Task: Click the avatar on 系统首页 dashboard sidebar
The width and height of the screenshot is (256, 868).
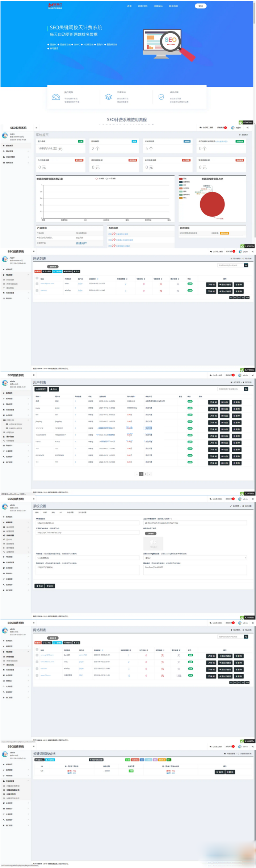Action: pyautogui.click(x=5, y=135)
